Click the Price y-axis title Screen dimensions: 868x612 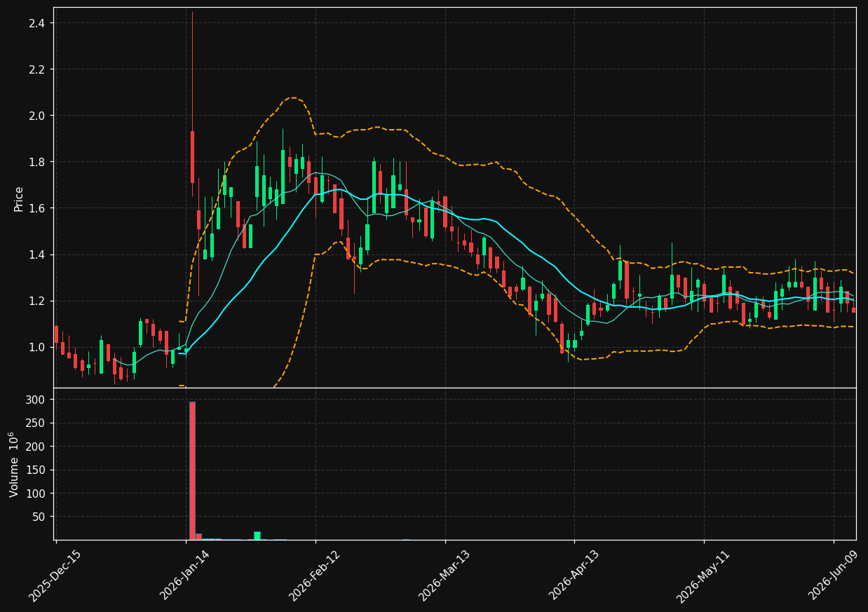coord(19,199)
